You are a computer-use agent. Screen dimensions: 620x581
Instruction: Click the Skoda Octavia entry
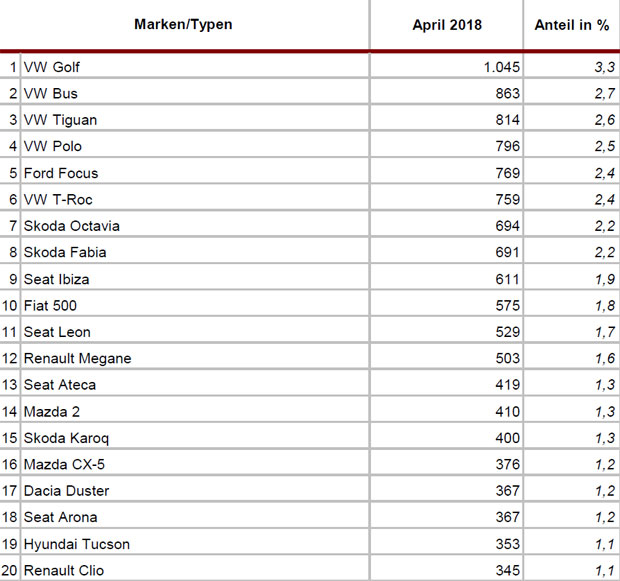coord(72,226)
